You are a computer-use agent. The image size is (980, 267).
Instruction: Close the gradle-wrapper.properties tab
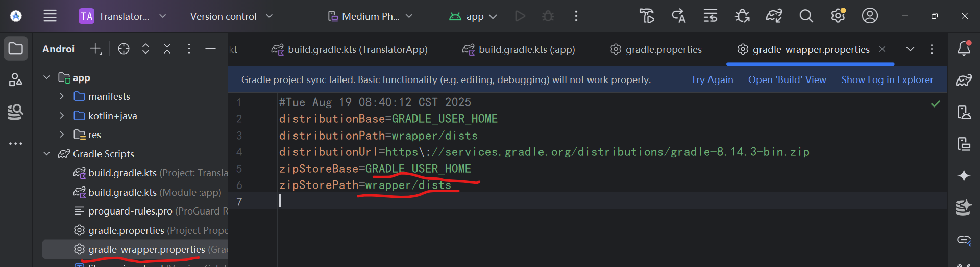(882, 49)
